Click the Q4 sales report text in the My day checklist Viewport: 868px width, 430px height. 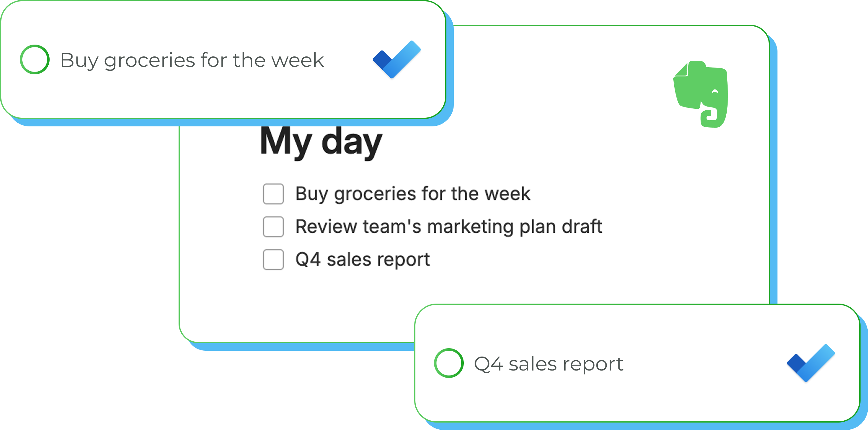click(363, 260)
